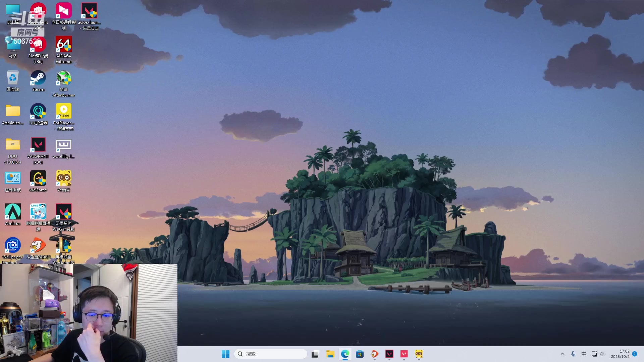The height and width of the screenshot is (362, 644).
Task: Open the VALORANT (x86) shortcut
Action: coord(38,150)
